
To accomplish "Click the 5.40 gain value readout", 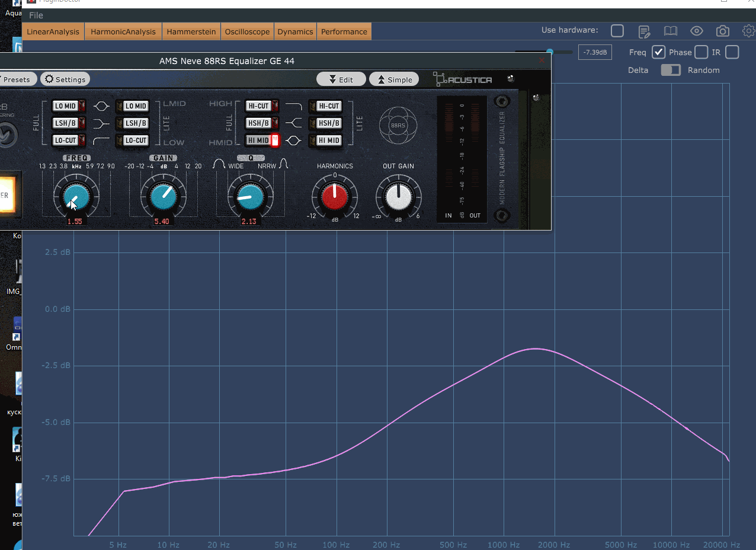I will (x=162, y=221).
